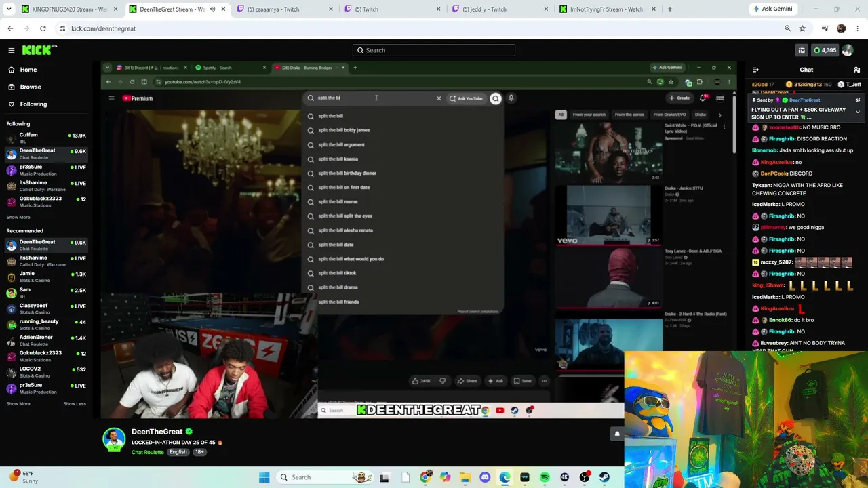This screenshot has height=488, width=868.
Task: Open Discord from the taskbar
Action: (x=485, y=477)
